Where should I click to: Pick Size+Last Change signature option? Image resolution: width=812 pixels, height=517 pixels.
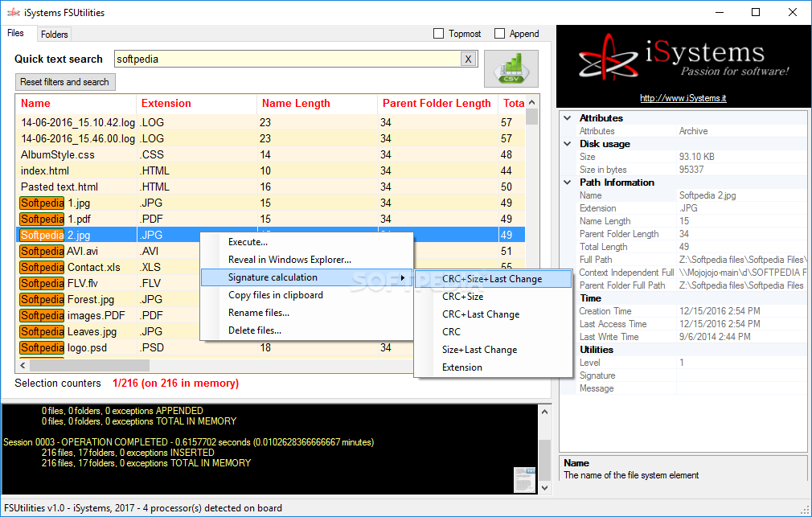(494, 349)
